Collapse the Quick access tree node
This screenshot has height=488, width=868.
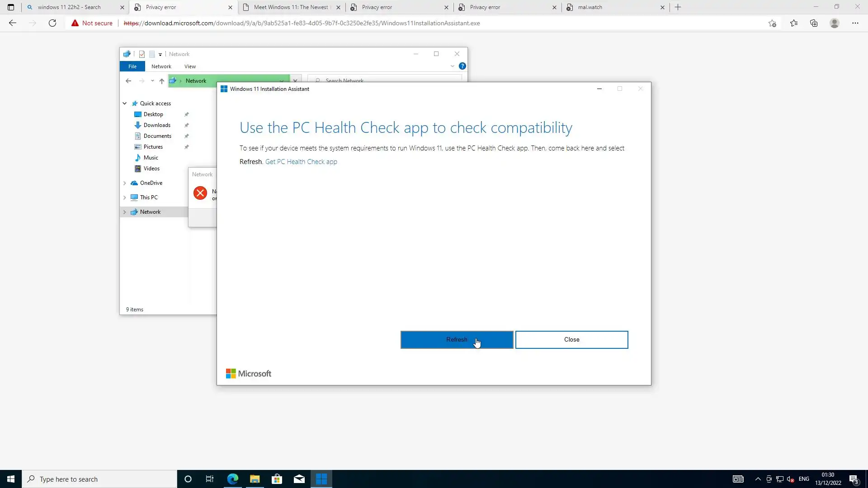tap(125, 103)
